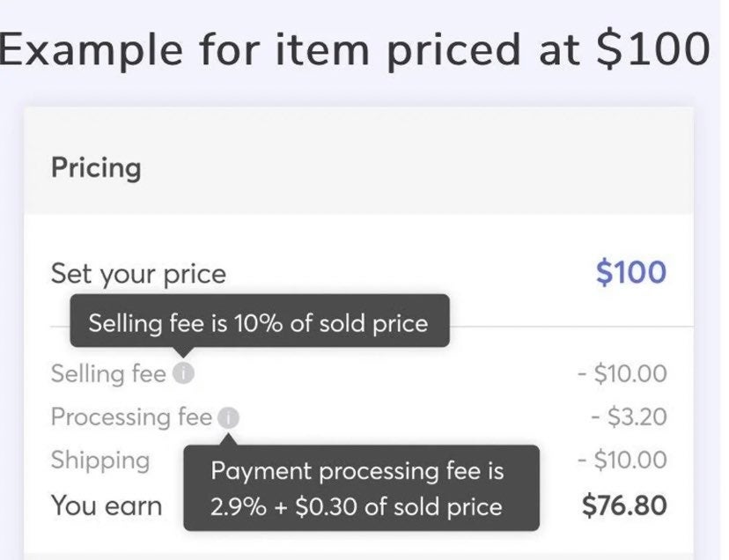Click the Selling fee info icon
The height and width of the screenshot is (560, 729).
183,373
